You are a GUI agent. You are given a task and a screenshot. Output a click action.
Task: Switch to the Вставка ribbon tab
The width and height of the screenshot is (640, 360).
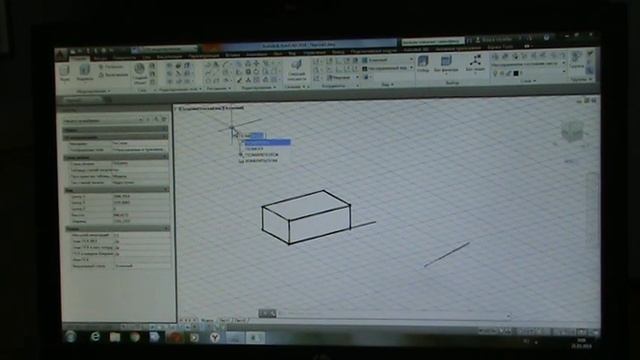tap(233, 54)
